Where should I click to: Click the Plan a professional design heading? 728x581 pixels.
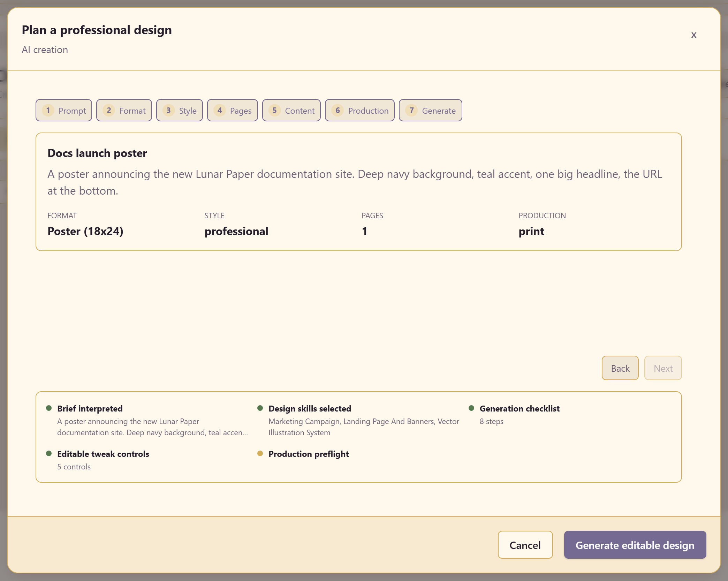click(x=97, y=30)
